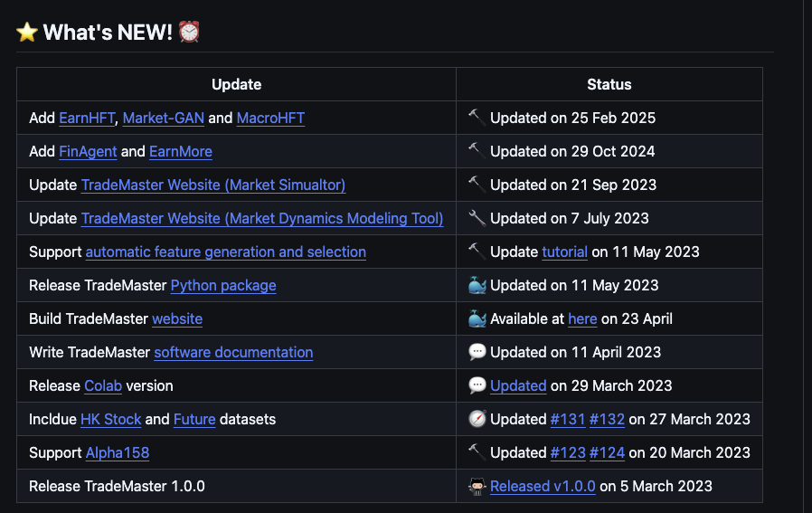Viewport: 812px width, 513px height.
Task: Click speech bubble icon beside 11 April 2023
Action: (477, 352)
